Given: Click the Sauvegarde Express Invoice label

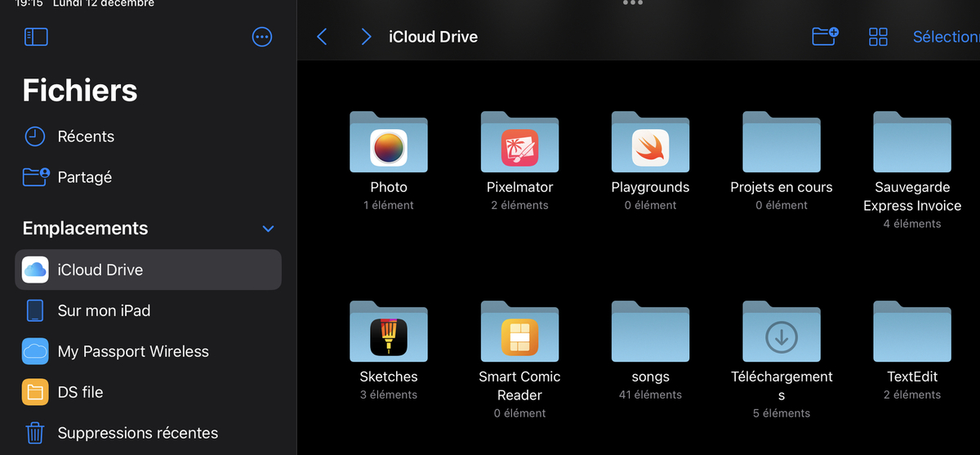Looking at the screenshot, I should [912, 196].
